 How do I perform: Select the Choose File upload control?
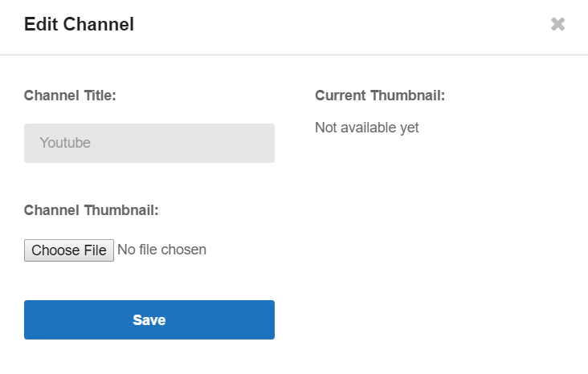point(69,250)
